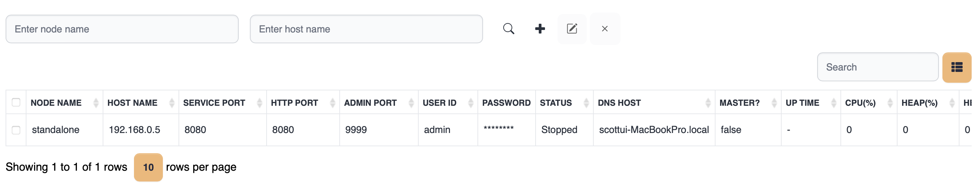The width and height of the screenshot is (980, 185).
Task: Focus the Enter node name field
Action: 122,29
